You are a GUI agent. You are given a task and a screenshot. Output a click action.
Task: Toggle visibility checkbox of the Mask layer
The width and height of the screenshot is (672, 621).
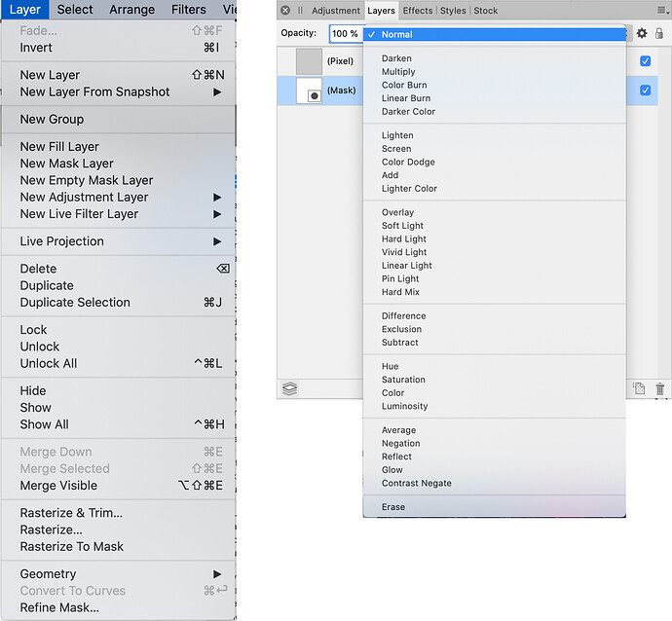coord(645,91)
